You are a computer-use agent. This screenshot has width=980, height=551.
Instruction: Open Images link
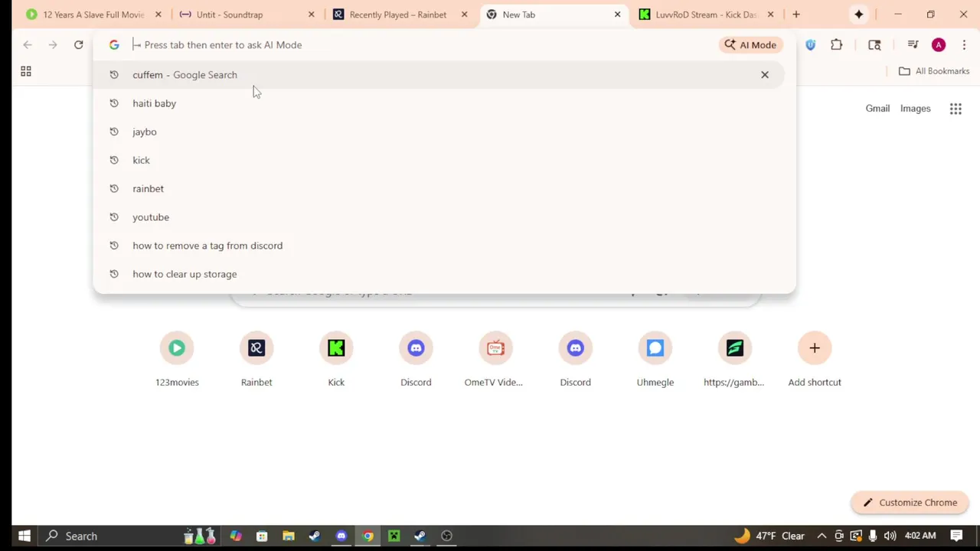coord(915,109)
